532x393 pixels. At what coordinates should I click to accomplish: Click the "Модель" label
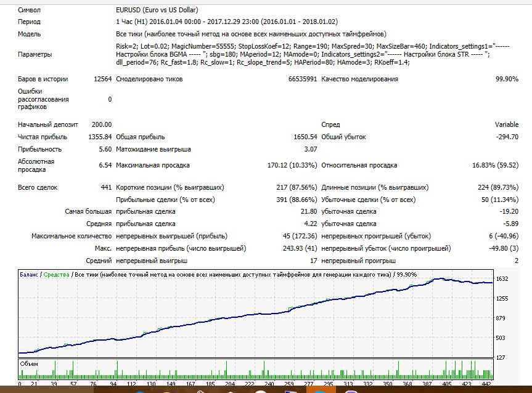(x=29, y=34)
